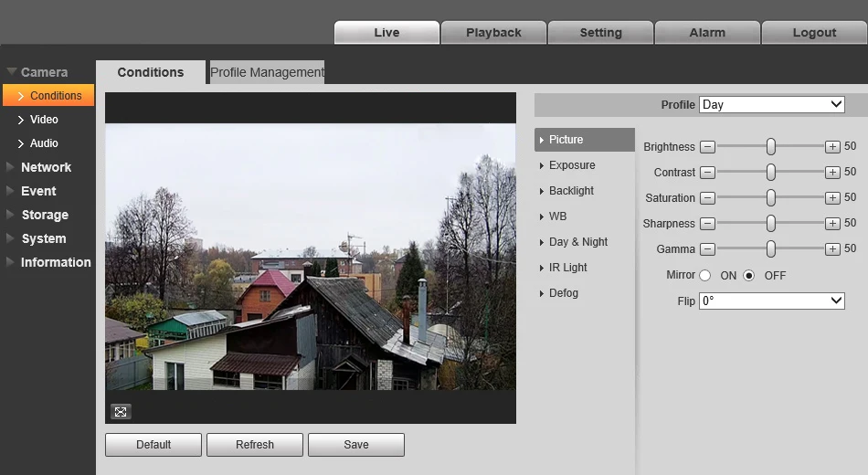Click the Sharpness plus icon

832,223
